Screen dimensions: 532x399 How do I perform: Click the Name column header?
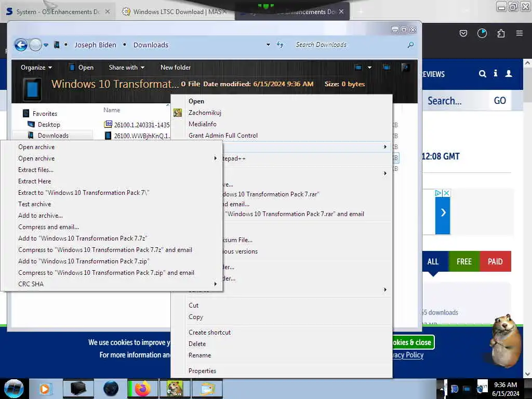click(x=112, y=110)
